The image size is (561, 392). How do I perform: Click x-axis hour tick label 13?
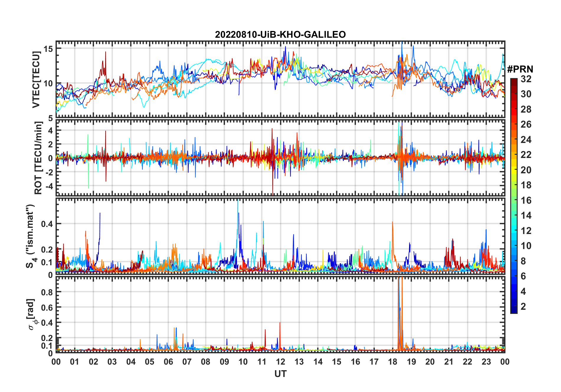click(x=299, y=362)
